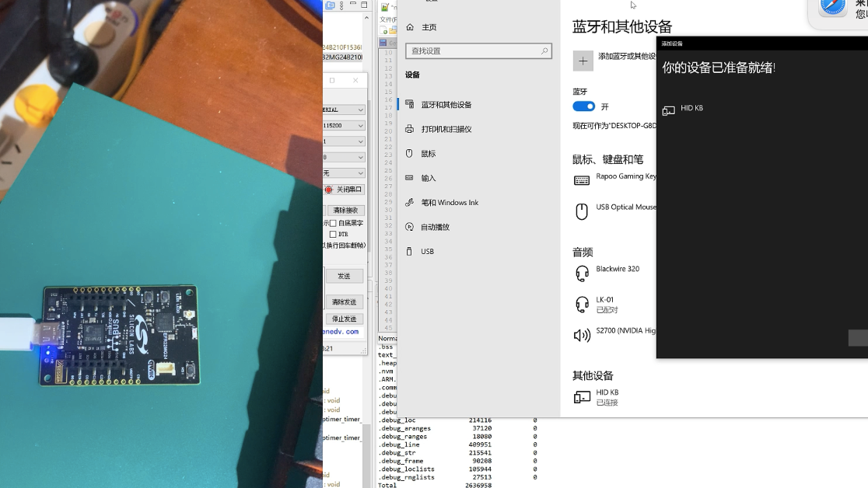
Task: Click the 清除发送 button
Action: [345, 302]
